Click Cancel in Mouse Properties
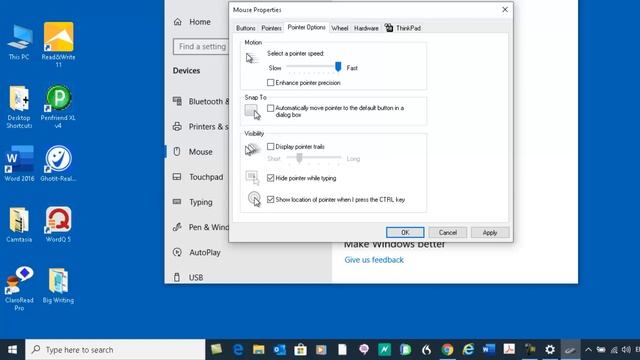Viewport: 640px width, 360px height. coord(448,233)
